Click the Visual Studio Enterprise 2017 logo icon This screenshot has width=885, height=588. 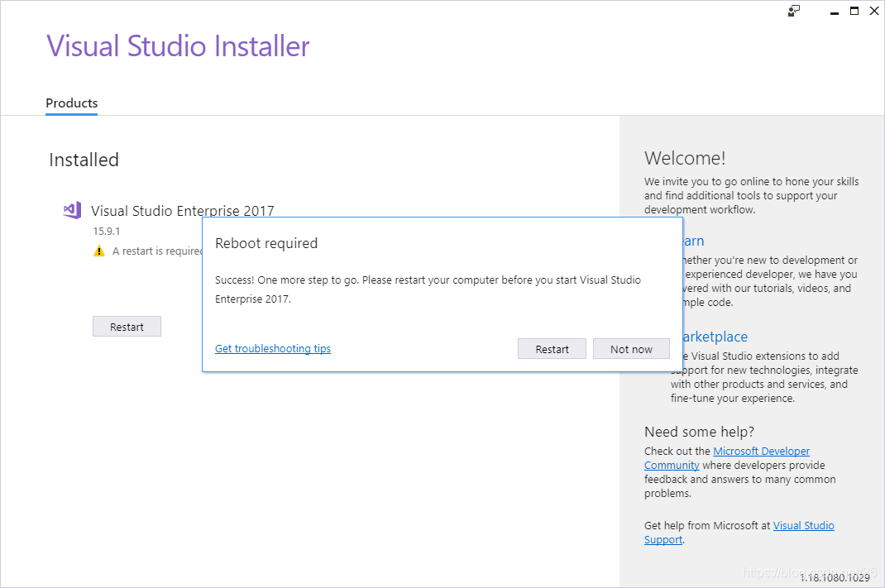[72, 211]
